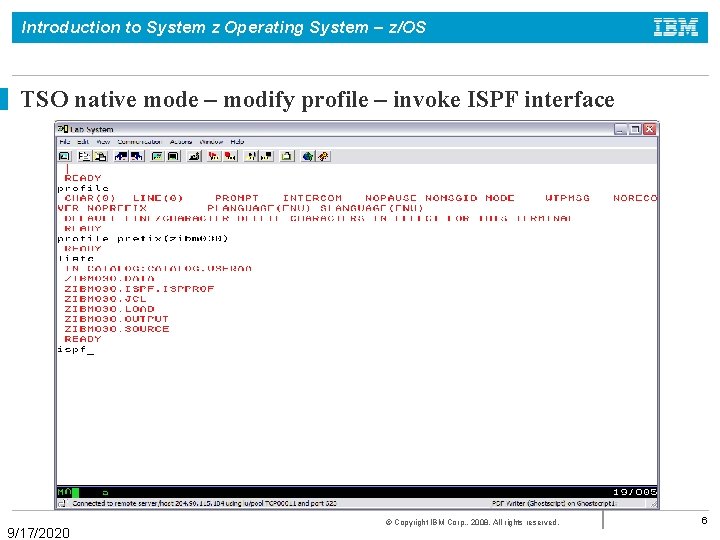Open the File menu
Screen dimensions: 720x540
65,142
